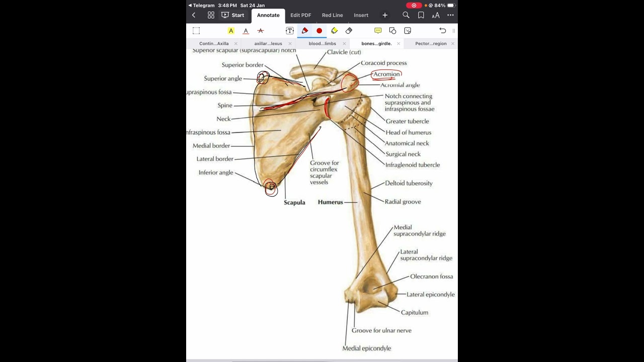Open the sticker or stamp tool
Screen dimensions: 644x362
[x=408, y=31]
